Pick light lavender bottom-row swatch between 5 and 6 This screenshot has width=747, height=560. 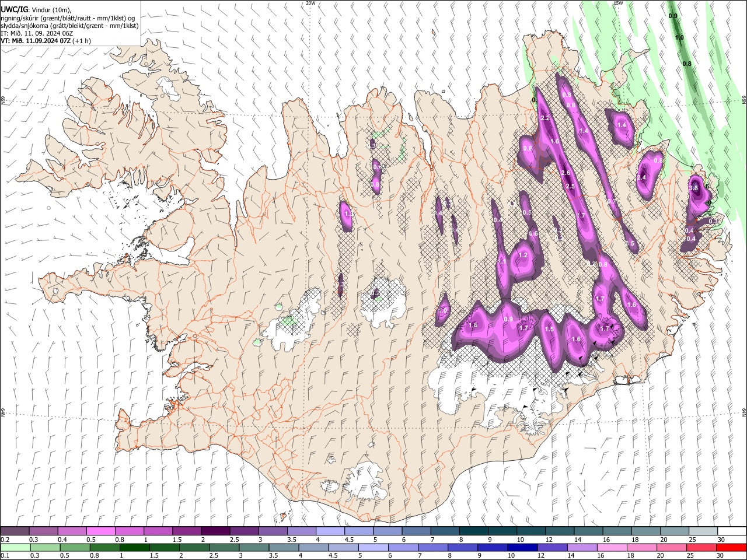click(373, 548)
